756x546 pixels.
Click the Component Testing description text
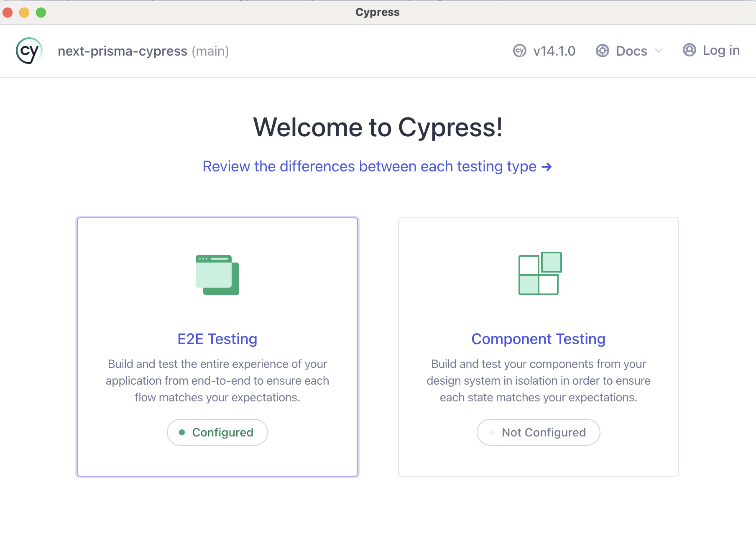539,380
